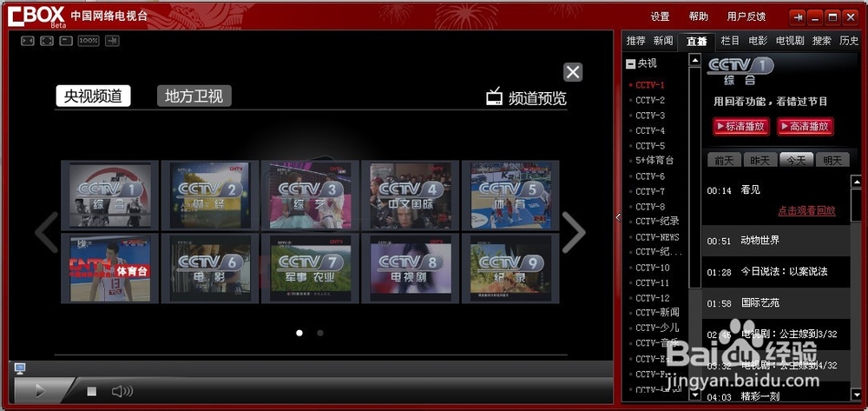
Task: Click 高清播放 button
Action: click(x=805, y=126)
